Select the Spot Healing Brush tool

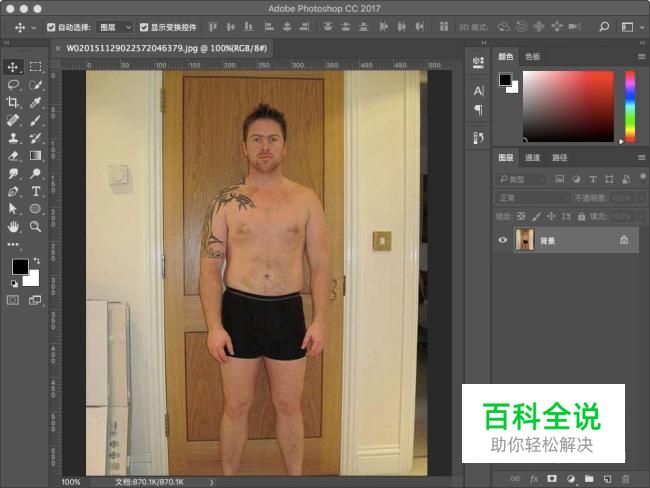click(x=13, y=120)
